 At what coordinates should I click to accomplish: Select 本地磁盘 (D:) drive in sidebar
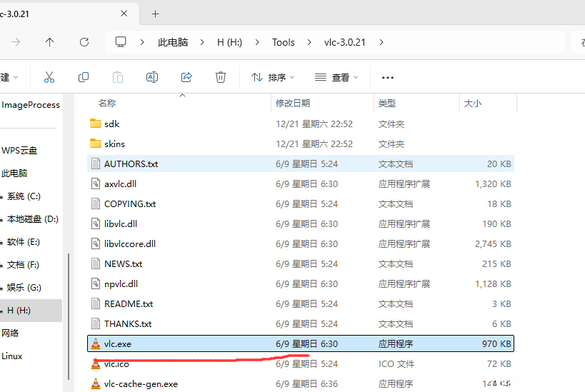click(x=32, y=219)
